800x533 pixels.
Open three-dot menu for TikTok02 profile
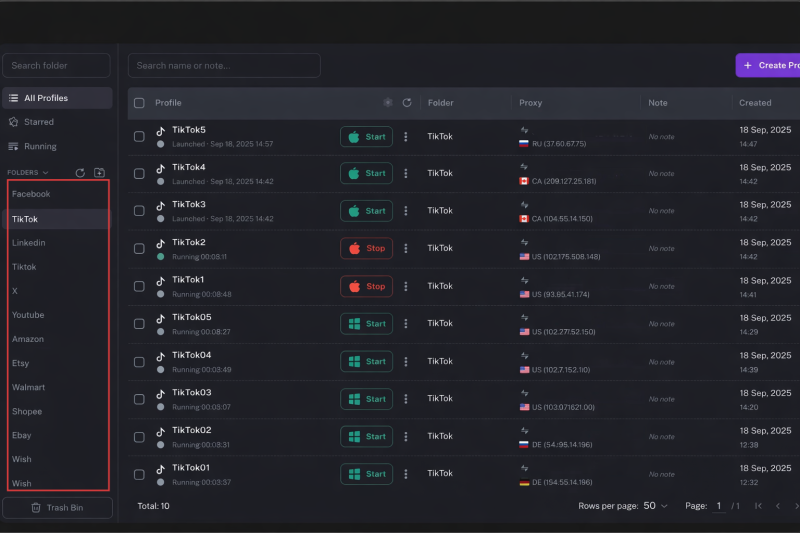coord(406,437)
